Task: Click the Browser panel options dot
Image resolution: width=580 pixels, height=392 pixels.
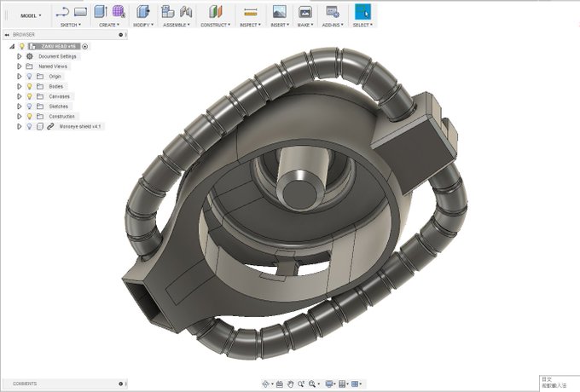Action: coord(120,35)
